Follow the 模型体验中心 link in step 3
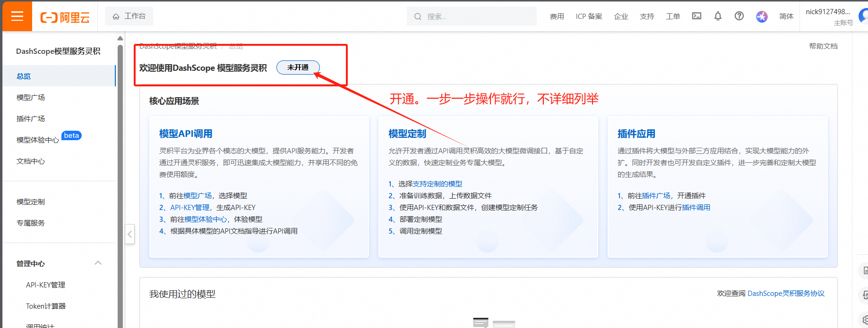868x328 pixels. (206, 219)
